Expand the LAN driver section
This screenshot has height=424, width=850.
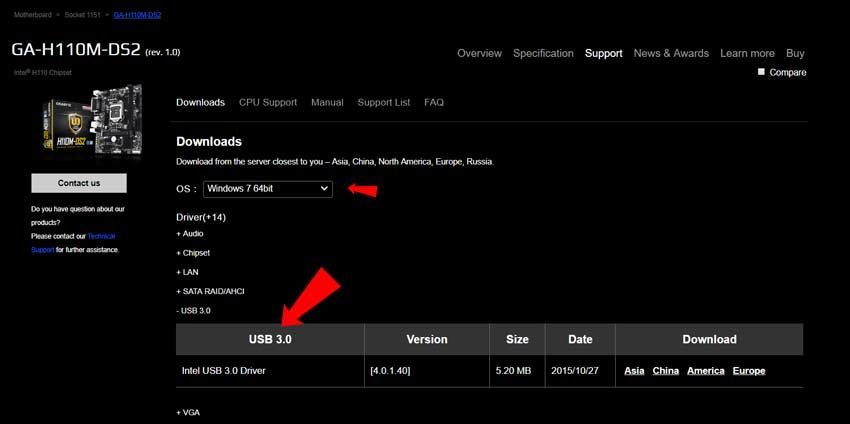tap(187, 272)
